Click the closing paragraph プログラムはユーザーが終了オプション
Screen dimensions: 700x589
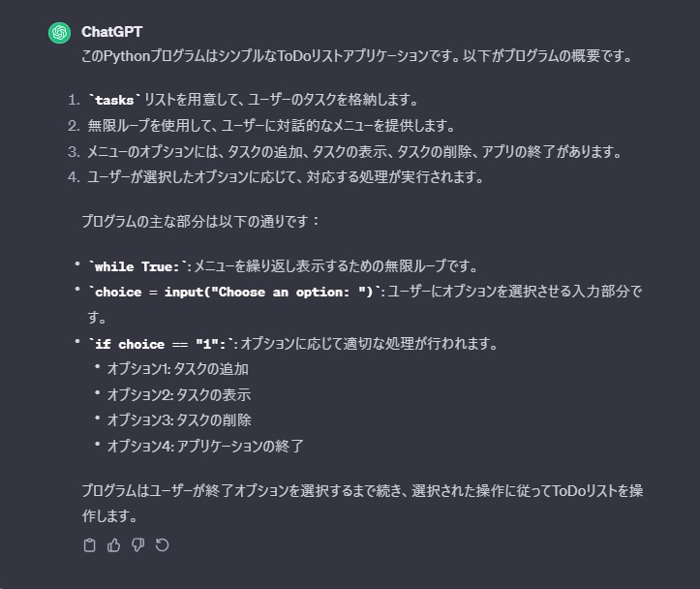(362, 491)
